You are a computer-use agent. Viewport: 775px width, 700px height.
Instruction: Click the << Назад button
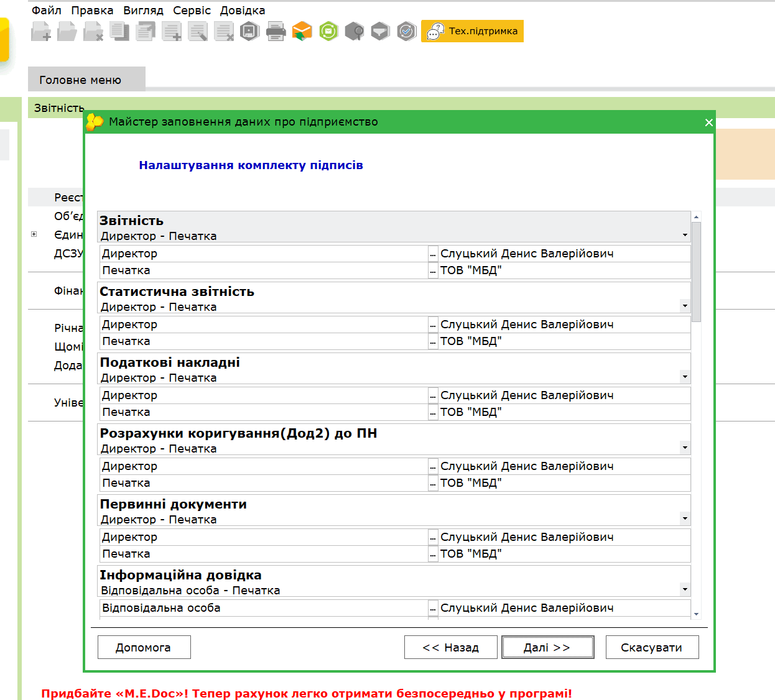point(450,647)
